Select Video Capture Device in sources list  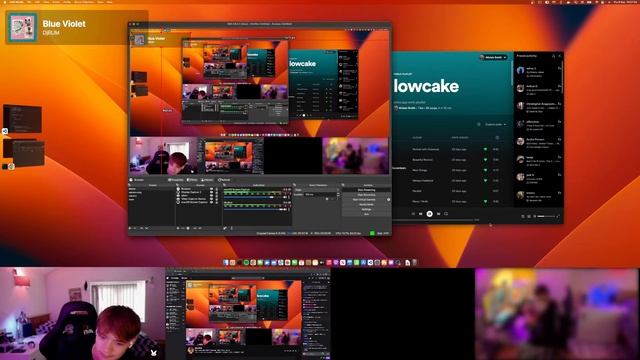(193, 199)
